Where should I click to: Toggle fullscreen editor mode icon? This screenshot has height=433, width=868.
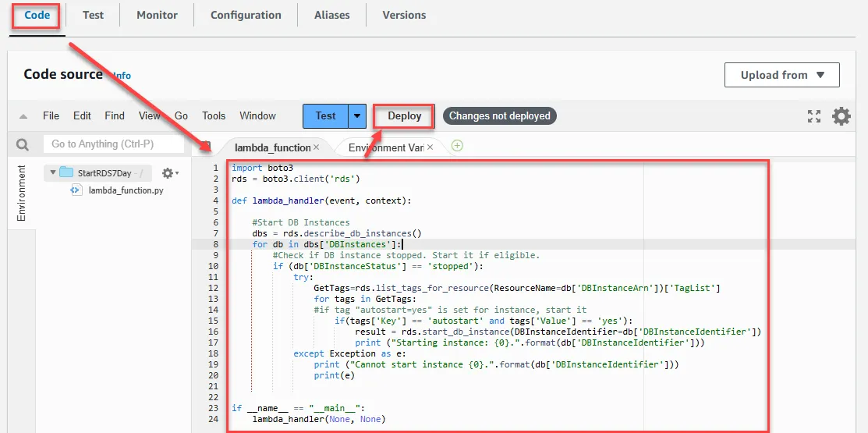click(x=813, y=116)
